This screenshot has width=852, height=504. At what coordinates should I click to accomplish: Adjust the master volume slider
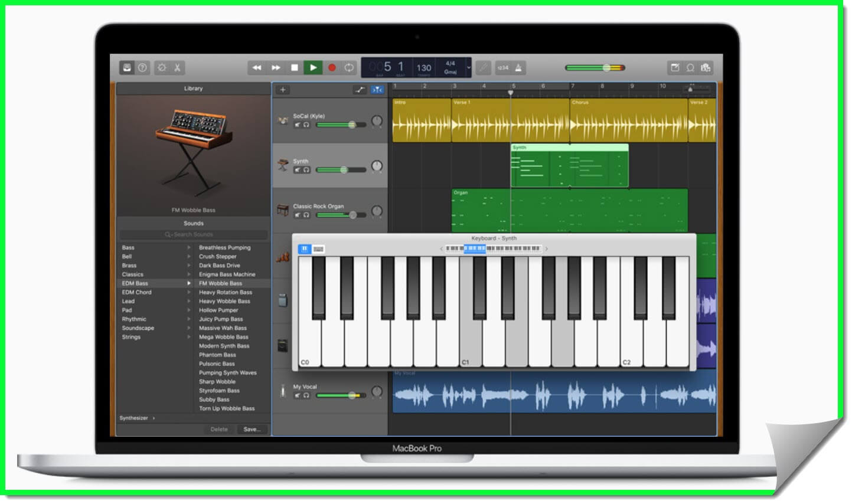coord(595,68)
